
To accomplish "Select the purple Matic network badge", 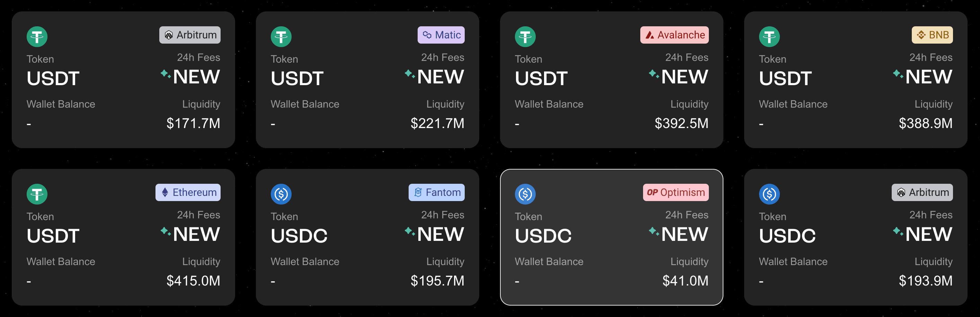I will 441,35.
